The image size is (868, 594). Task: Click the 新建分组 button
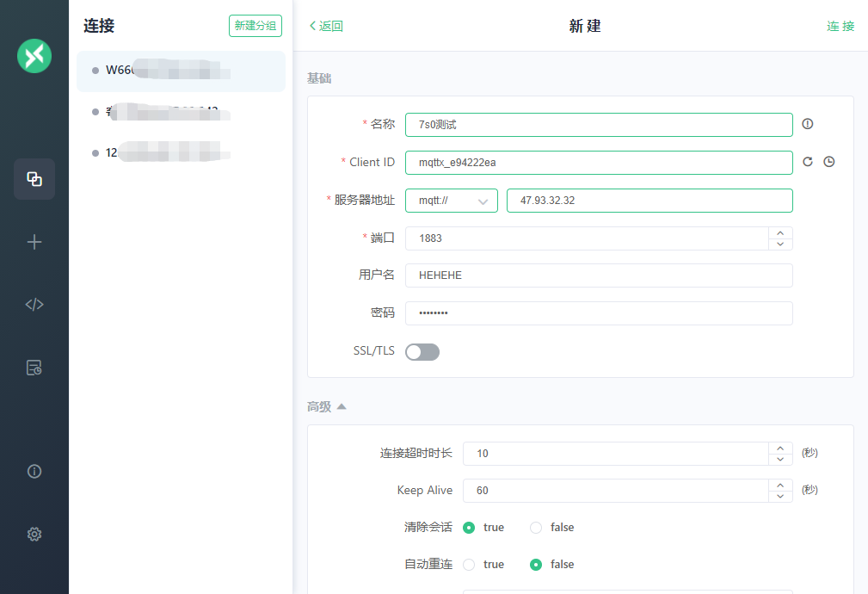tap(255, 26)
